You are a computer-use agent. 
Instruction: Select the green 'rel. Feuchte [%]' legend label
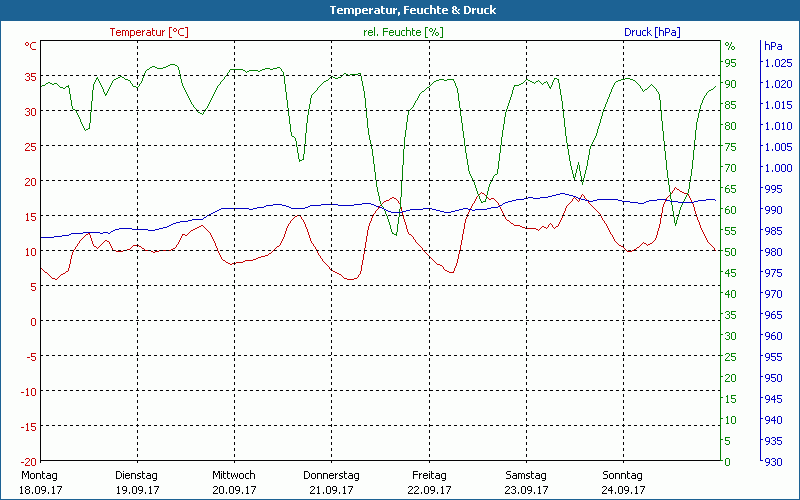click(403, 32)
